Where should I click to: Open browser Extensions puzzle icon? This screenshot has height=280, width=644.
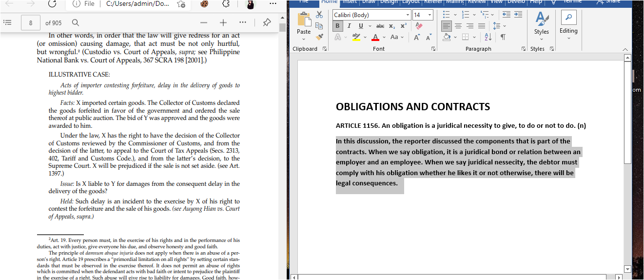[226, 3]
